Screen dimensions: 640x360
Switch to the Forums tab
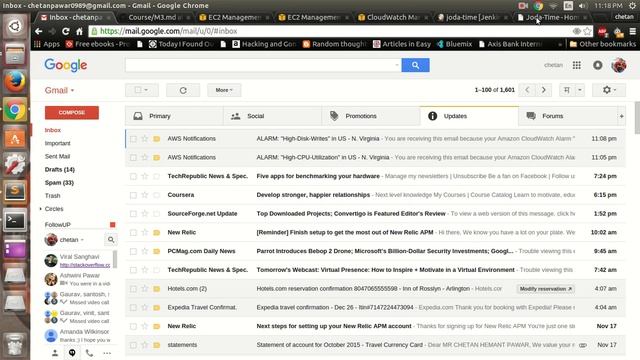(x=568, y=116)
